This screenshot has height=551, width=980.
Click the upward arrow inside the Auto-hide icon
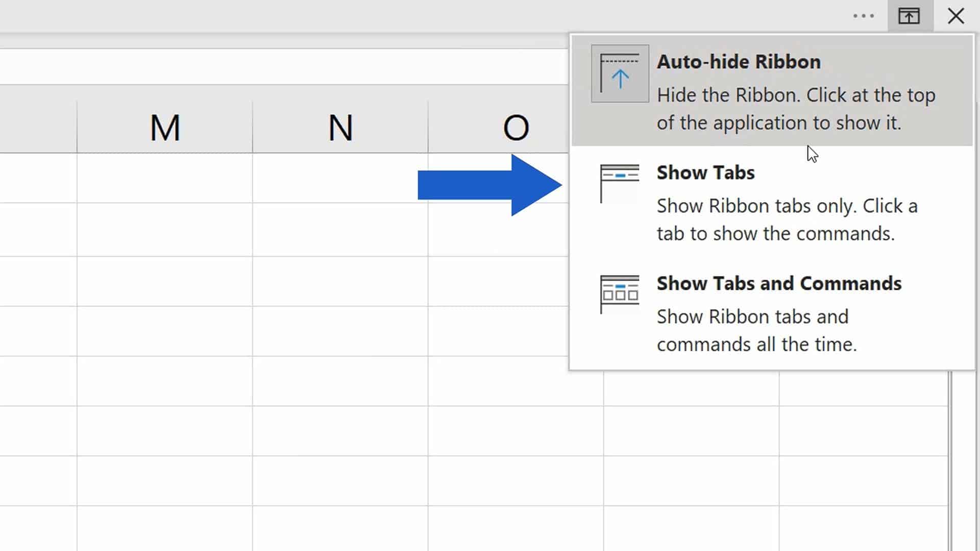pyautogui.click(x=620, y=79)
